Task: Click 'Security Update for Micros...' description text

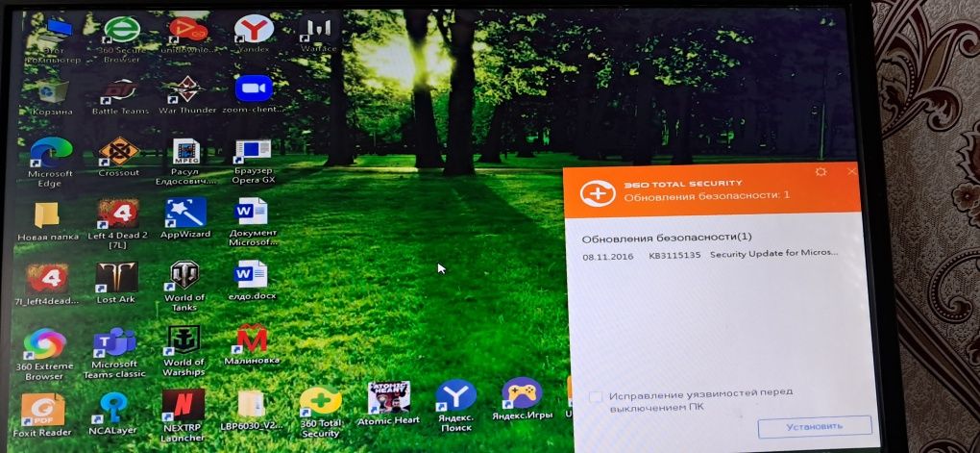Action: click(773, 253)
